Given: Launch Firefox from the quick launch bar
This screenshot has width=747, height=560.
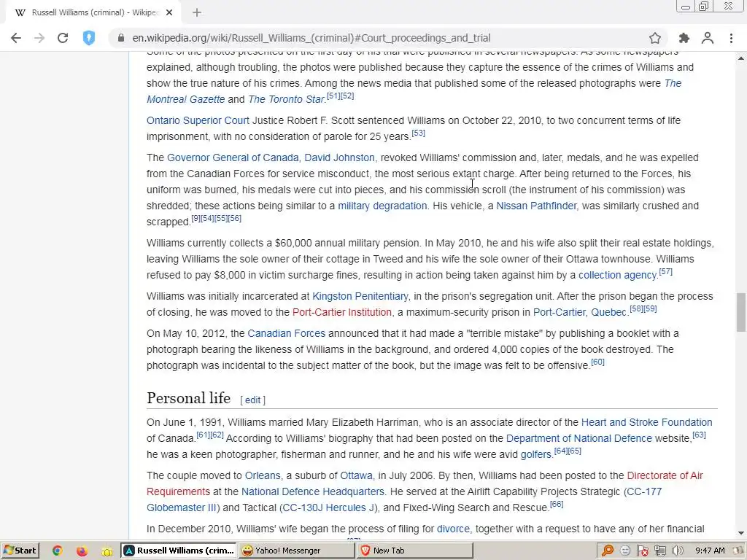Looking at the screenshot, I should (82, 551).
